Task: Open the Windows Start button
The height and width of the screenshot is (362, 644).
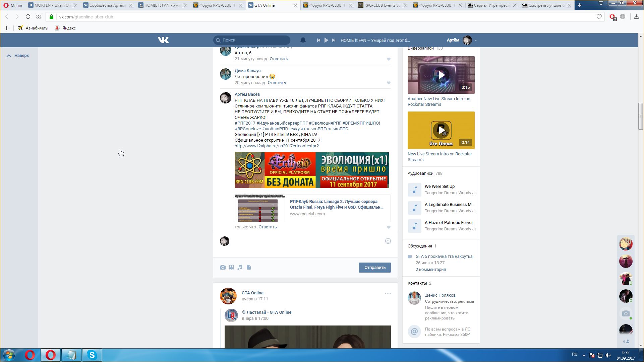Action: coord(9,355)
